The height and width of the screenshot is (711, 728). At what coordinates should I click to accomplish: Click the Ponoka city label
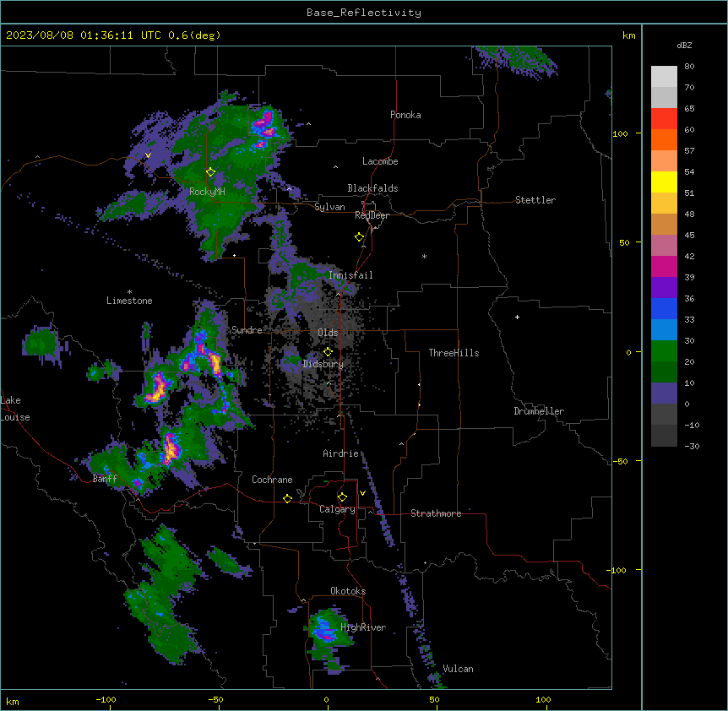tap(405, 115)
